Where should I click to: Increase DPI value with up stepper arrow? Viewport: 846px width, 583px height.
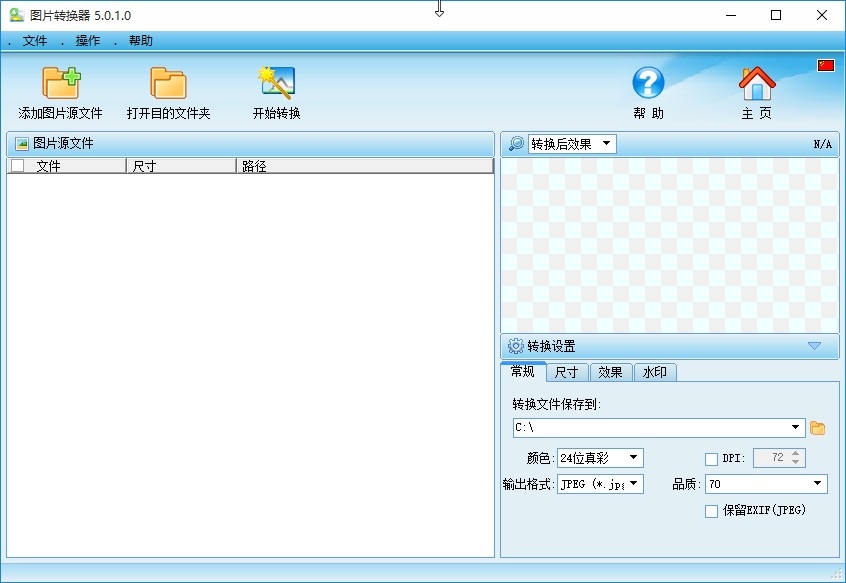(x=795, y=454)
